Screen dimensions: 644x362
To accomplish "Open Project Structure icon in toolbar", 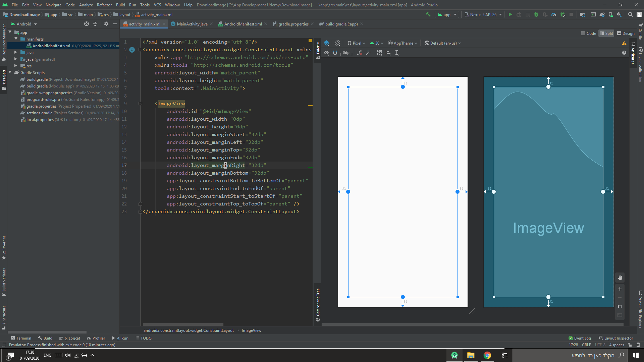I will [x=582, y=14].
